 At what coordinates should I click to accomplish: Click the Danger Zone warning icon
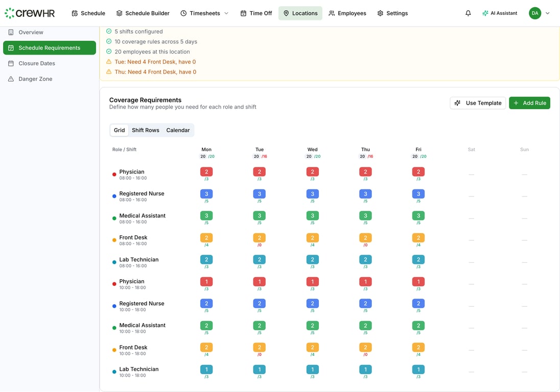[x=11, y=79]
